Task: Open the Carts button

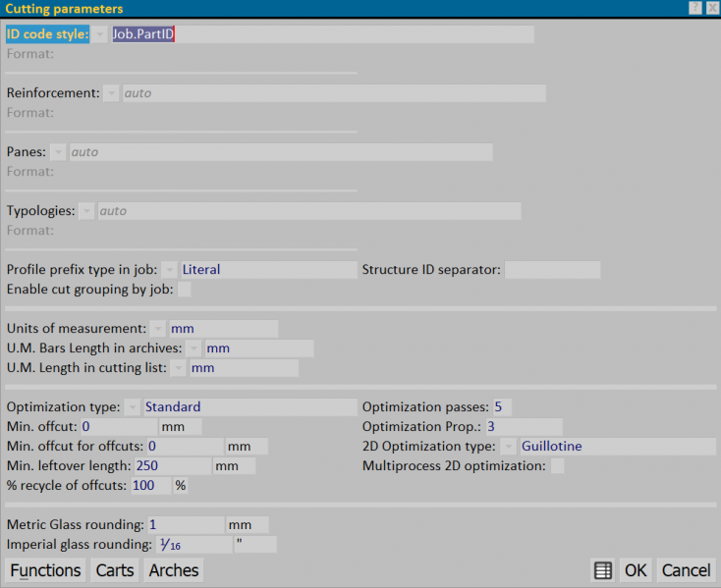Action: click(x=115, y=570)
